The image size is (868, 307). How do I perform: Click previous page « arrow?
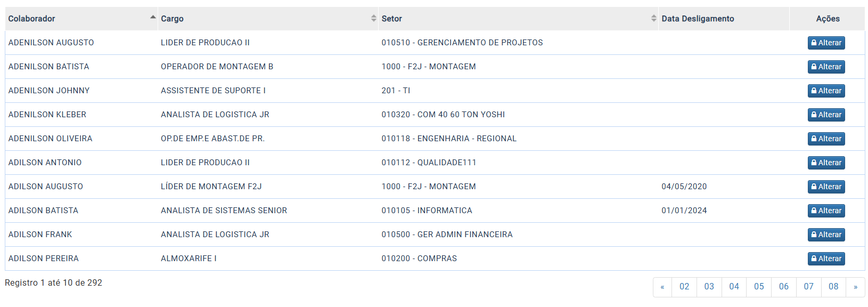tap(662, 287)
